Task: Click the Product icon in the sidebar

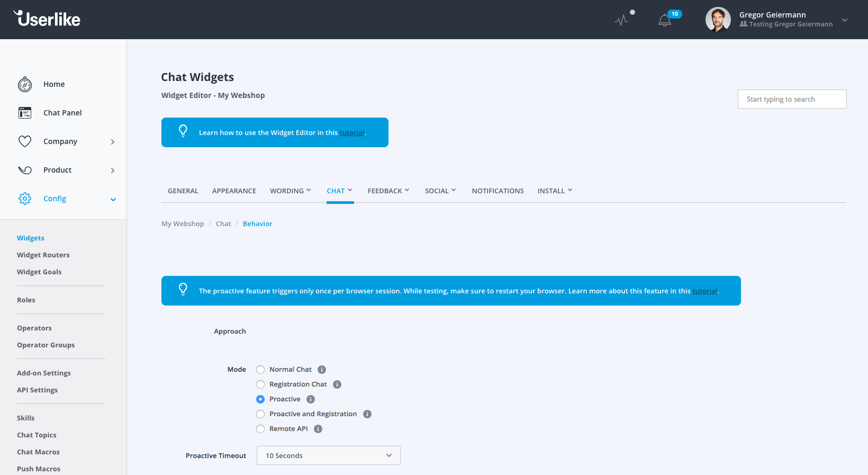Action: point(25,170)
